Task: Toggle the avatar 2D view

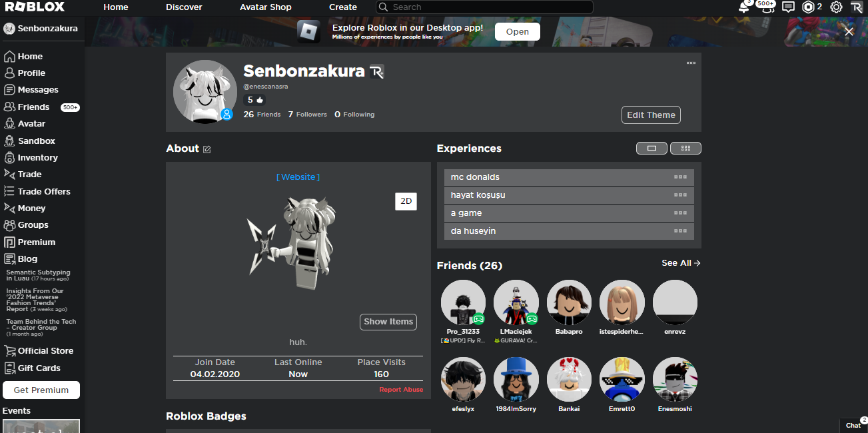Action: (x=406, y=201)
